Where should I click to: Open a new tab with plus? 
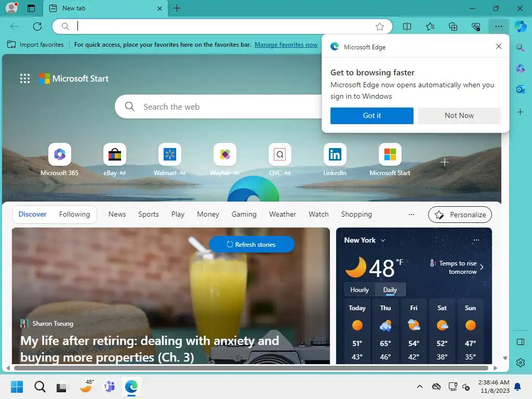(x=177, y=8)
